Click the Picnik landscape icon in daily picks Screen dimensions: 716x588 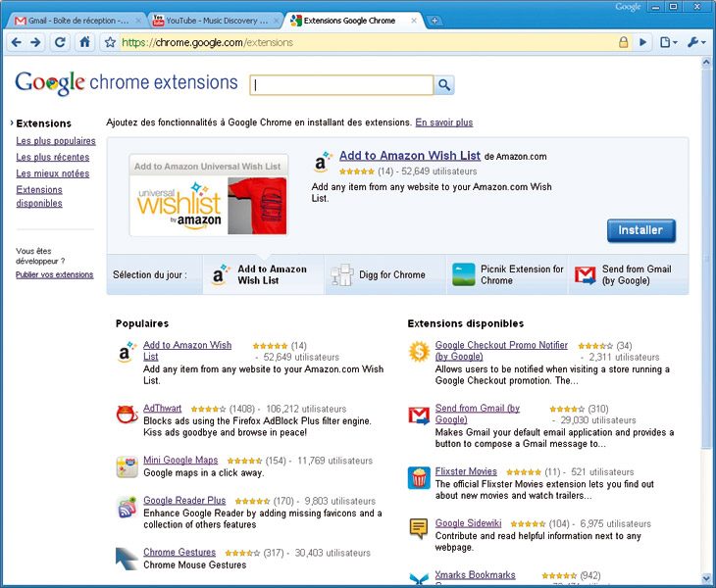point(463,274)
